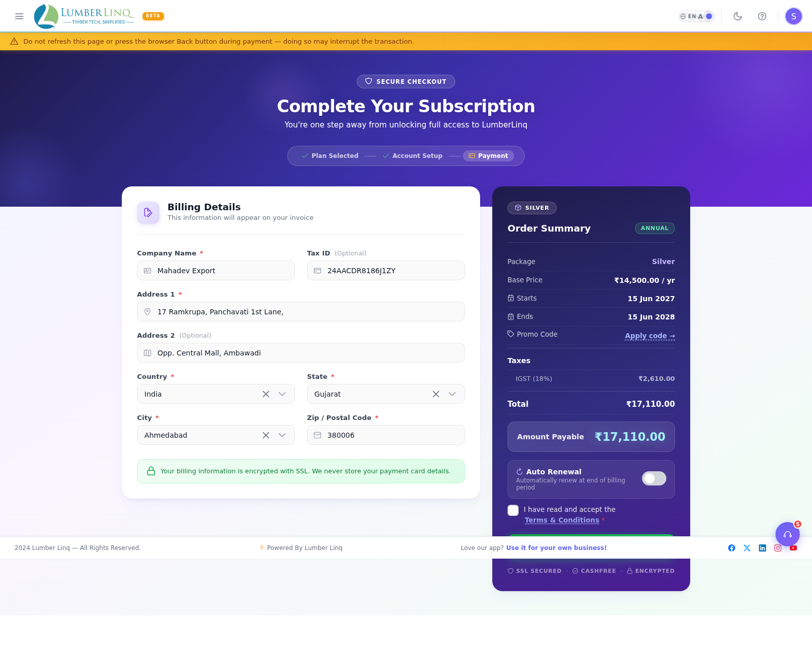Click the BETA badge beside the logo
Image resolution: width=812 pixels, height=648 pixels.
pos(153,16)
